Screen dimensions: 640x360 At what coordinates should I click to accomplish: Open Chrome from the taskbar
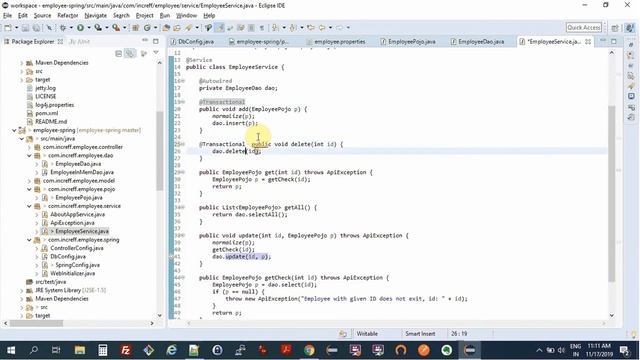[x=309, y=350]
